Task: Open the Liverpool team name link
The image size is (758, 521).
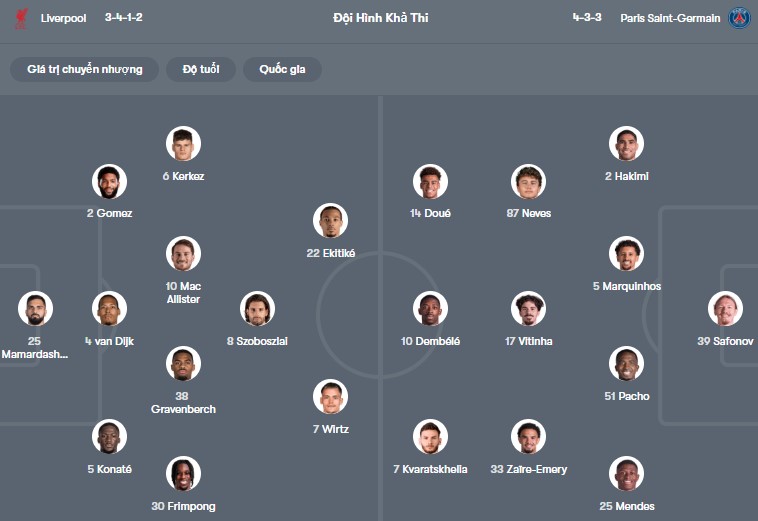Action: point(63,18)
